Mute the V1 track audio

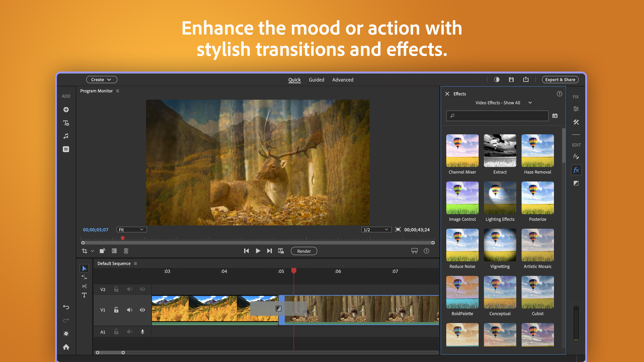point(129,310)
